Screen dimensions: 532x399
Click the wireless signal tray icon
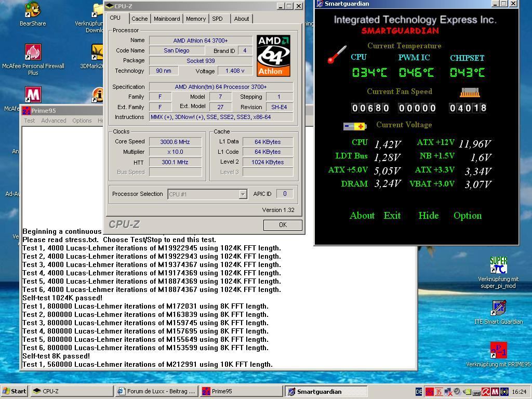pyautogui.click(x=504, y=392)
